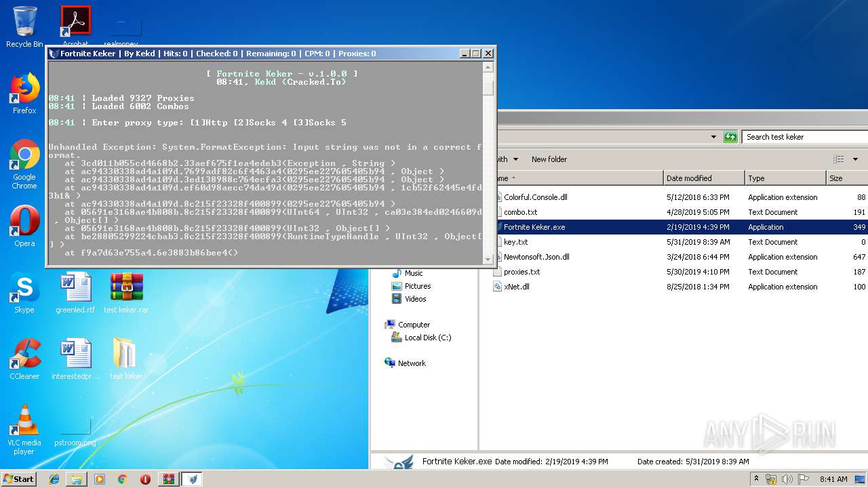Select greenled.rtf document on desktop
This screenshot has width=868, height=488.
[x=75, y=293]
